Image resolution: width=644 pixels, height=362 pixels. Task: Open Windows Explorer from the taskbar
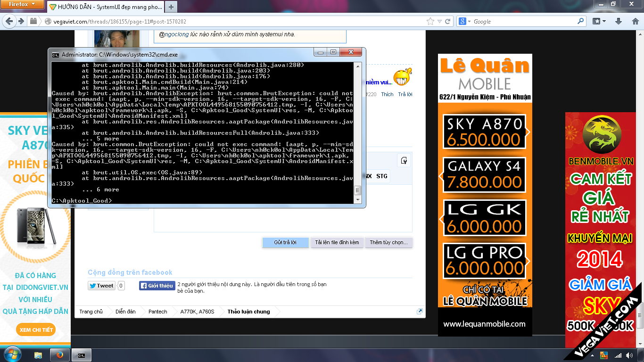38,355
